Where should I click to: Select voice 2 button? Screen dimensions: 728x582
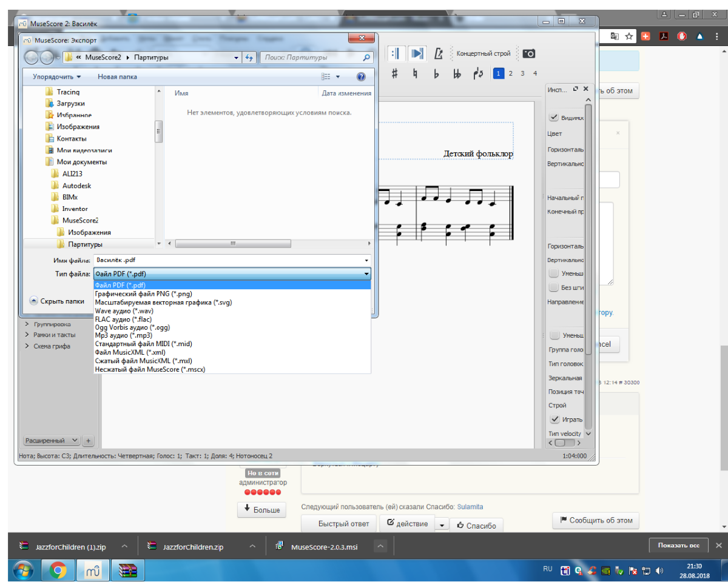pyautogui.click(x=511, y=73)
